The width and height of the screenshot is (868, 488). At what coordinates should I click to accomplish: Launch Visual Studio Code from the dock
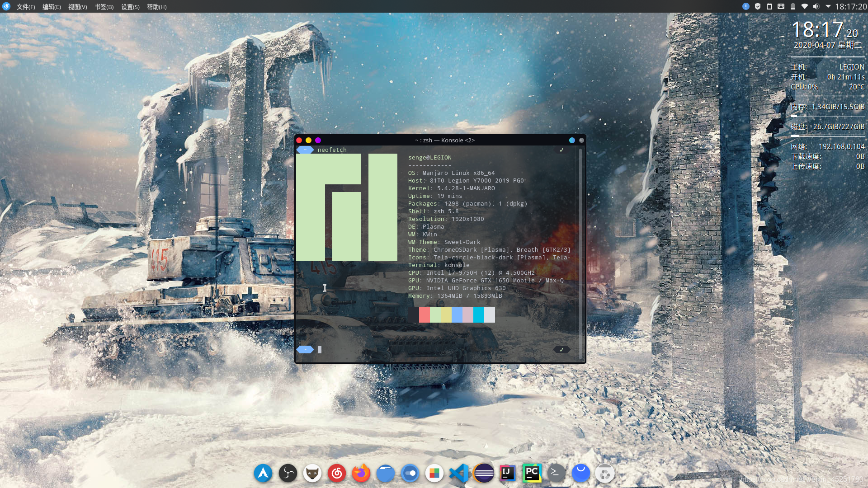[x=459, y=473]
